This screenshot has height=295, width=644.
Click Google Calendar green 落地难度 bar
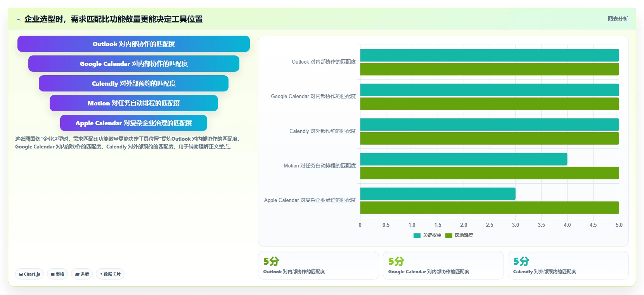pyautogui.click(x=490, y=104)
